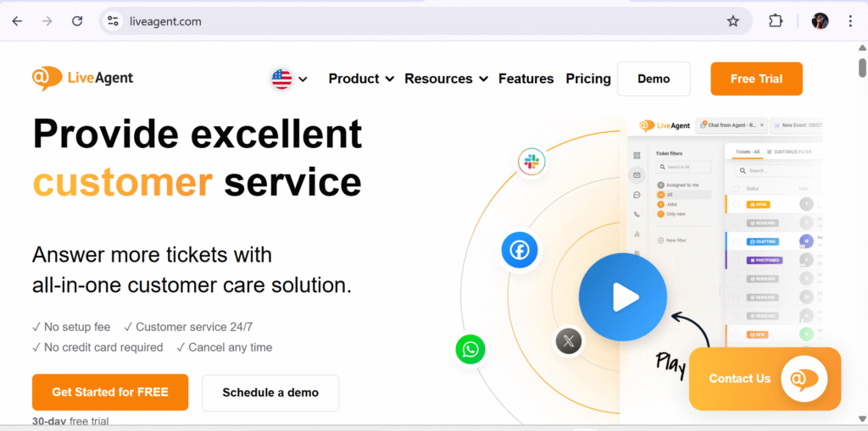Viewport: 868px width, 431px height.
Task: Bookmark this page with star icon
Action: (x=732, y=21)
